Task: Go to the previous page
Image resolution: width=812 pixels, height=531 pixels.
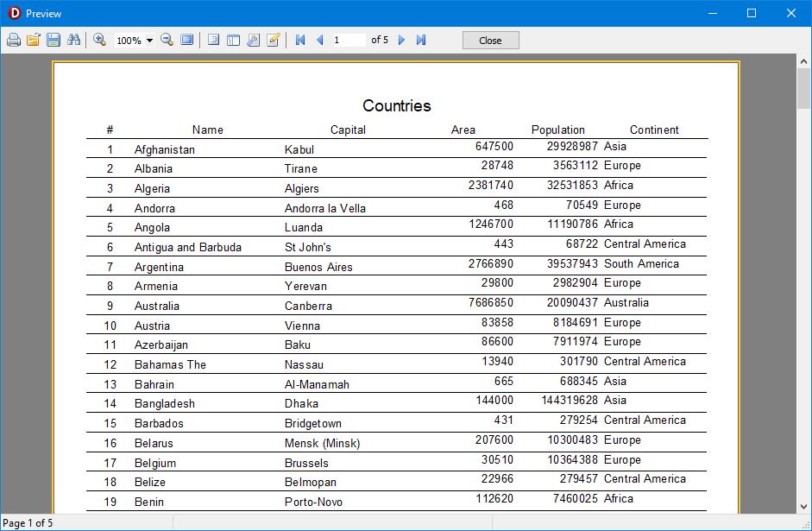Action: tap(320, 41)
